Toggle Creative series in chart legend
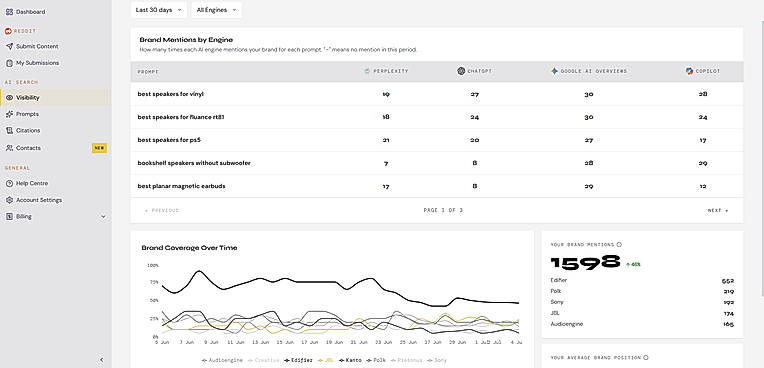This screenshot has height=368, width=764. [264, 360]
